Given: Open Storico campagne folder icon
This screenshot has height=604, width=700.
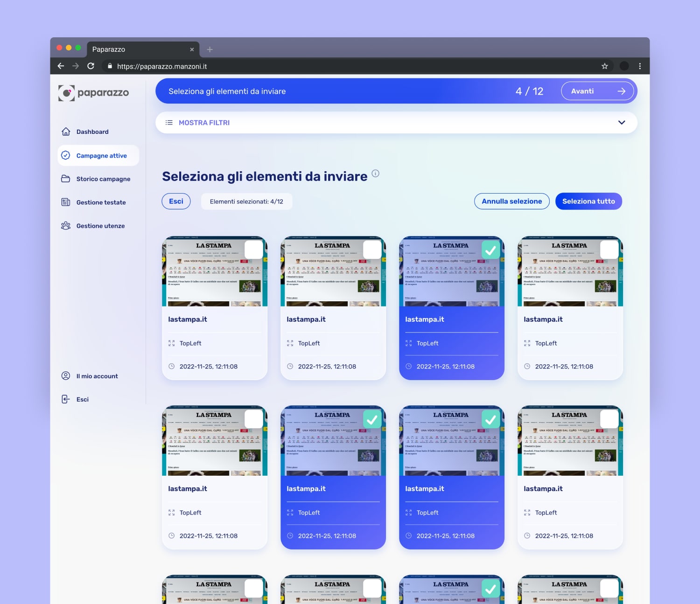Looking at the screenshot, I should pyautogui.click(x=66, y=179).
